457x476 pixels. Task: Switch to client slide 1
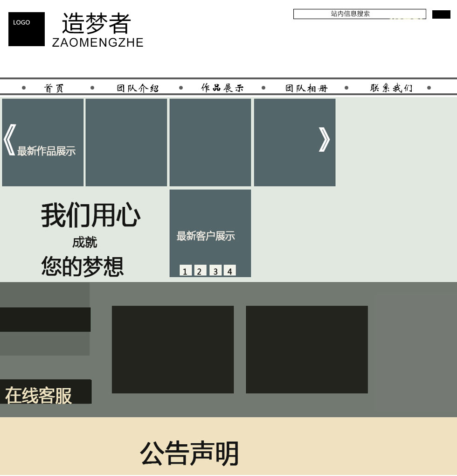(185, 270)
